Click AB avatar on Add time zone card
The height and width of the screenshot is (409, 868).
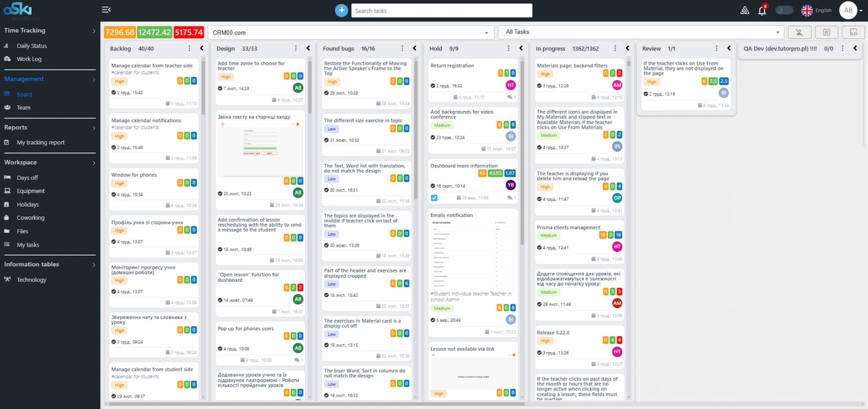tap(298, 88)
